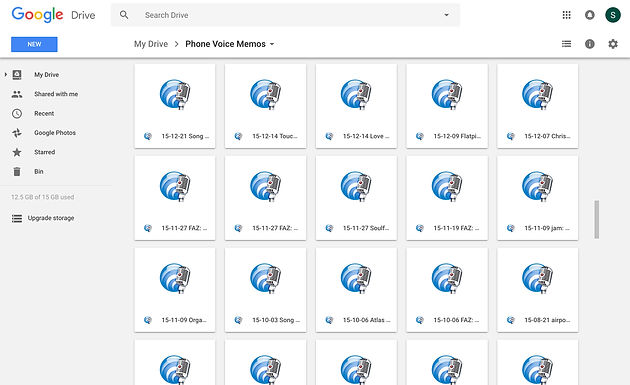
Task: Go to Shared with me
Action: click(56, 94)
